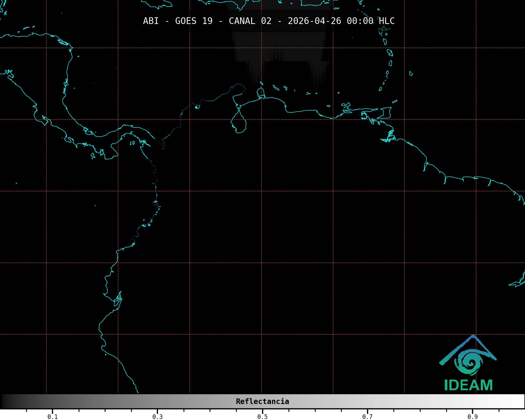This screenshot has width=525, height=420.
Task: Click the 0.5 tick label on colorbar
Action: point(262,417)
